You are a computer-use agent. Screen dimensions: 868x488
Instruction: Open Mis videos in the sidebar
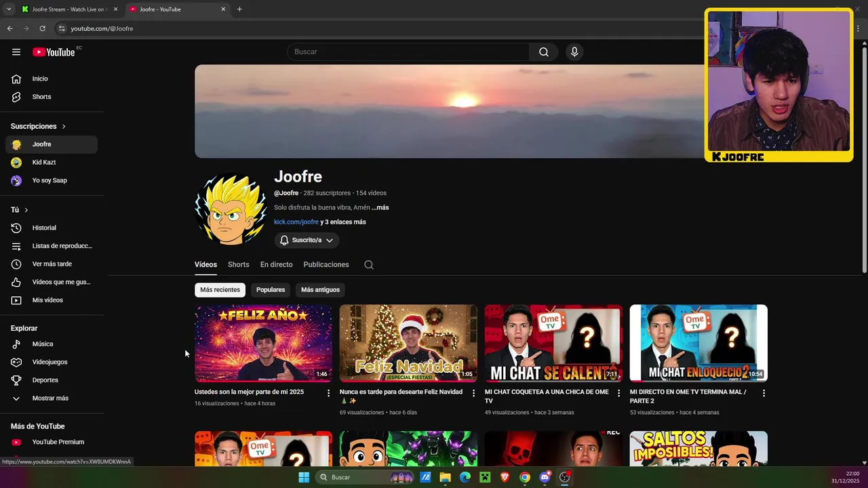tap(52, 300)
